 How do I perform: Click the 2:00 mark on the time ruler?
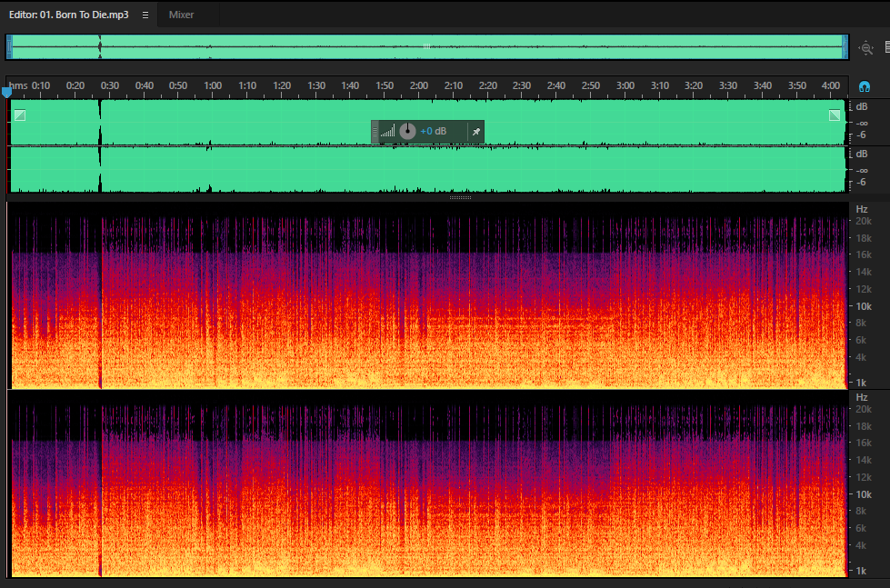click(419, 85)
